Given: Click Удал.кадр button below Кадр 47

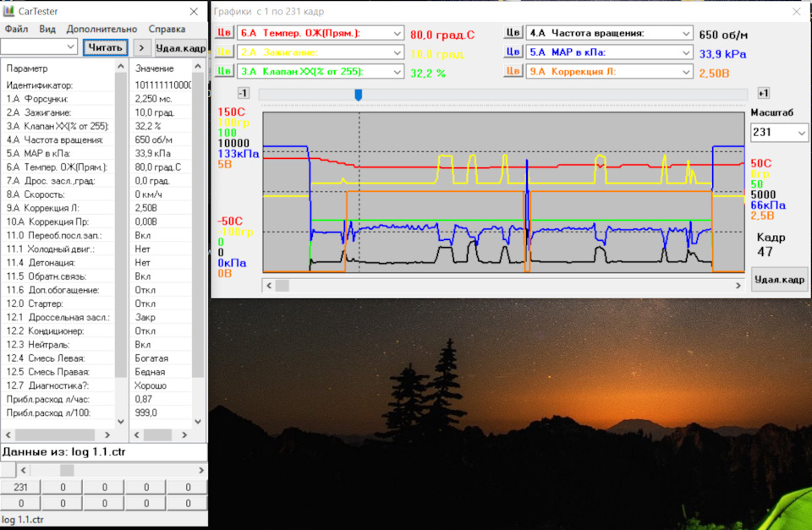Looking at the screenshot, I should 779,279.
